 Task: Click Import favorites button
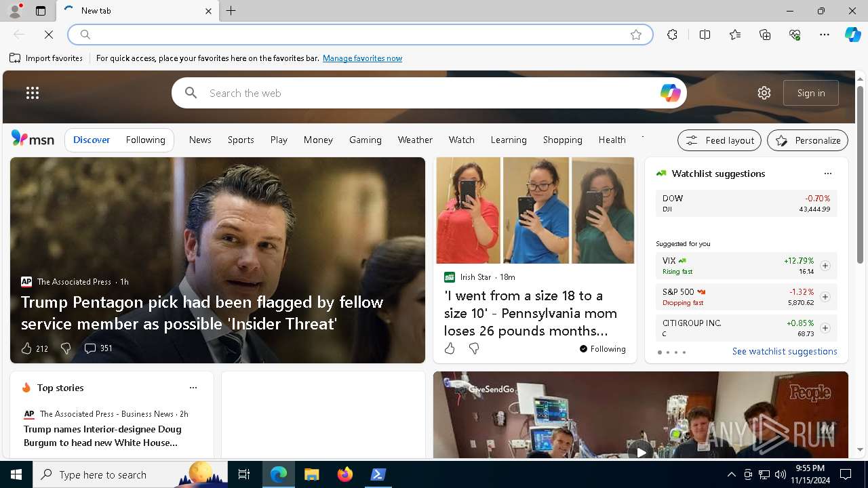pyautogui.click(x=46, y=58)
